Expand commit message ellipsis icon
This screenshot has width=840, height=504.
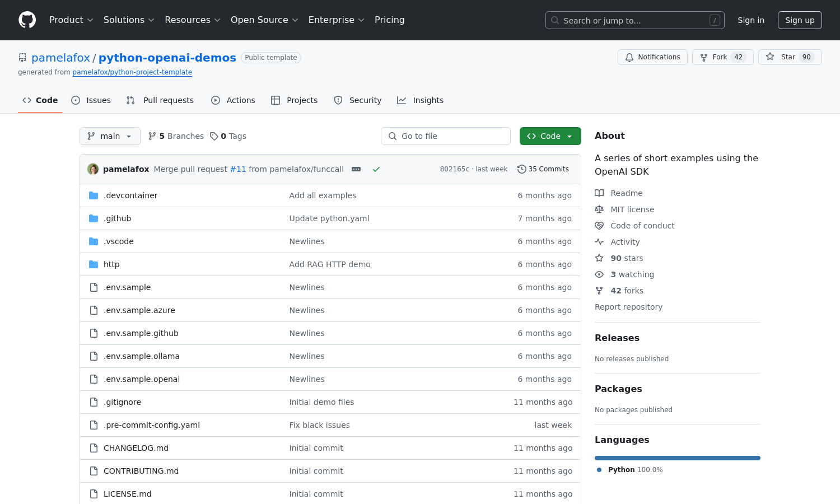pyautogui.click(x=356, y=169)
